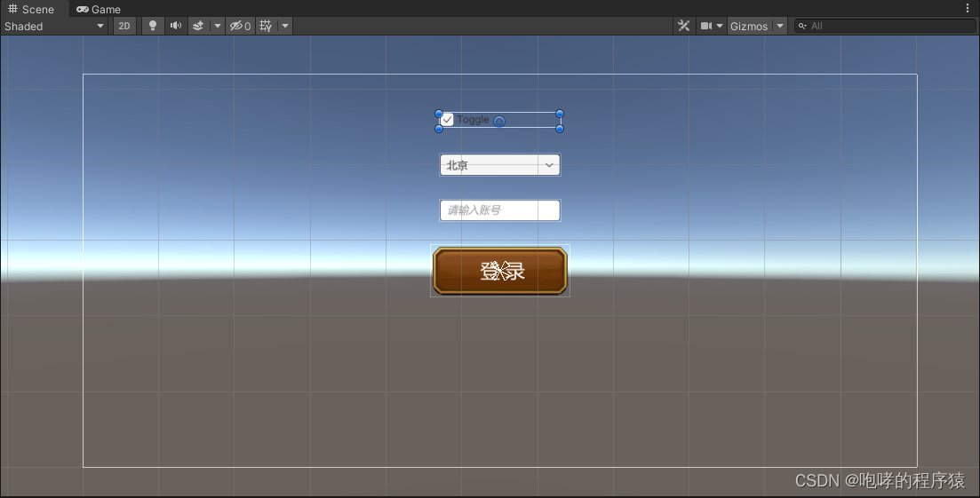Switch to the Game tab
980x498 pixels.
click(x=98, y=10)
